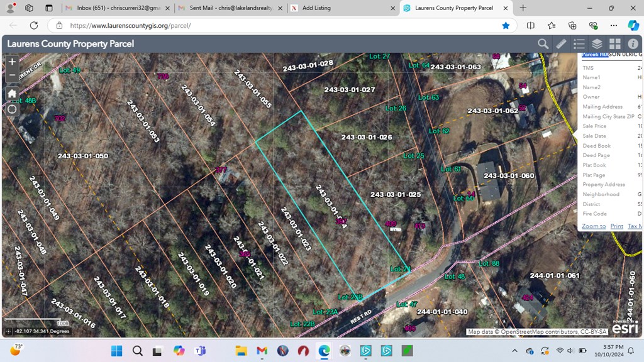Image resolution: width=644 pixels, height=362 pixels.
Task: Click the address bar URL
Action: pos(131,25)
